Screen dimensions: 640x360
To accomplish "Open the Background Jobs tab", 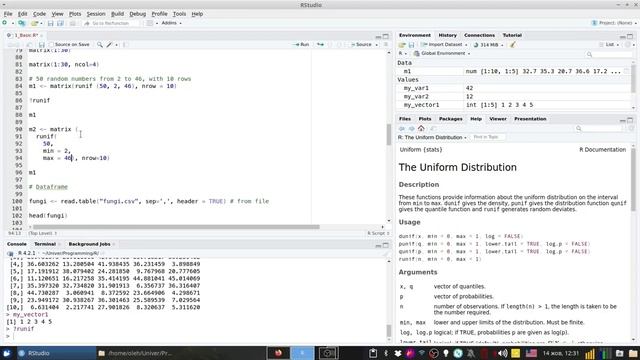I will (x=89, y=244).
